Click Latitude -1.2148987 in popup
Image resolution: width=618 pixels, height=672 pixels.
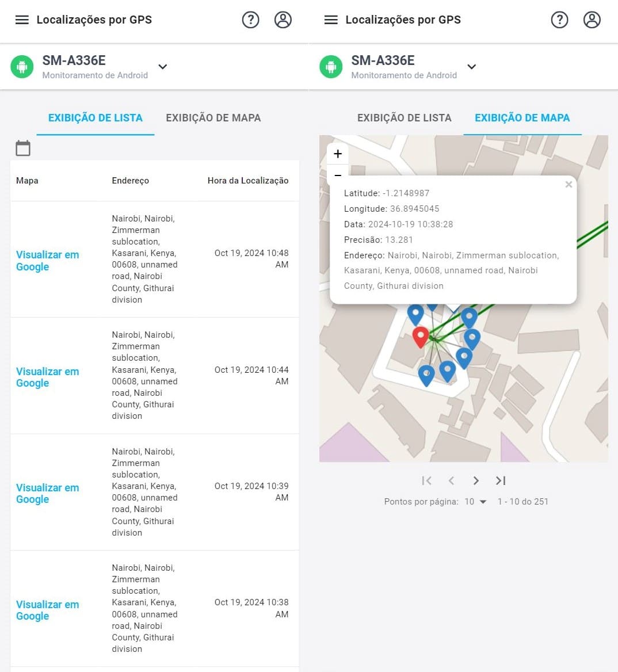[387, 193]
